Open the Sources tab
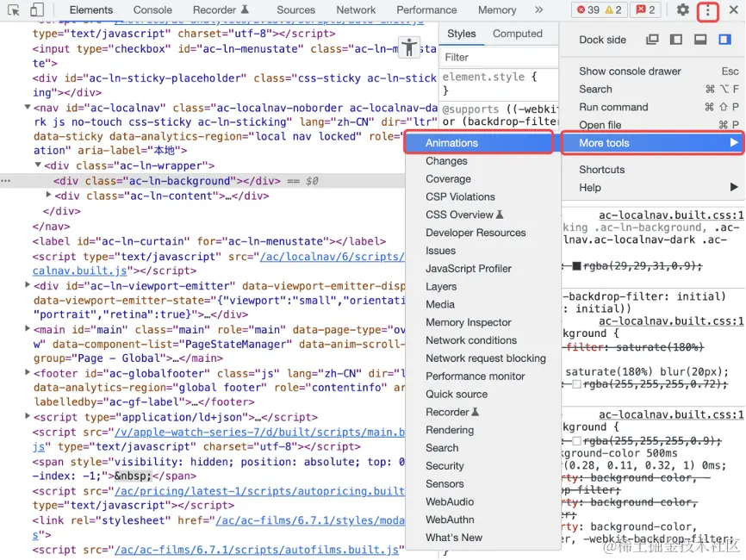746x560 pixels. click(296, 10)
